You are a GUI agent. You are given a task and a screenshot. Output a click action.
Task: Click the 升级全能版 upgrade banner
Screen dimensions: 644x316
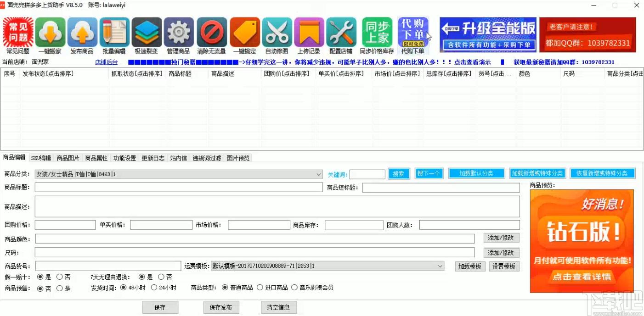click(x=488, y=35)
